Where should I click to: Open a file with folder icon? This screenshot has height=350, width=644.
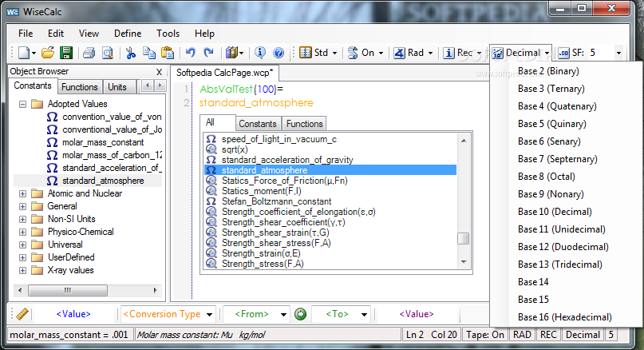(48, 53)
